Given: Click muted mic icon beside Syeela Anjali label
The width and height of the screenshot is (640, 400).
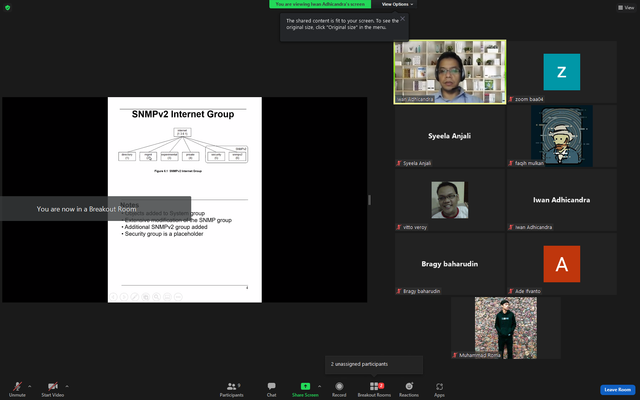Looking at the screenshot, I should pos(399,163).
